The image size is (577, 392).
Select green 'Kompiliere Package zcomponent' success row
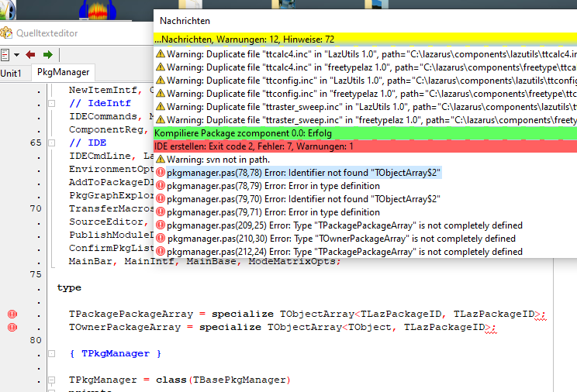pos(365,133)
